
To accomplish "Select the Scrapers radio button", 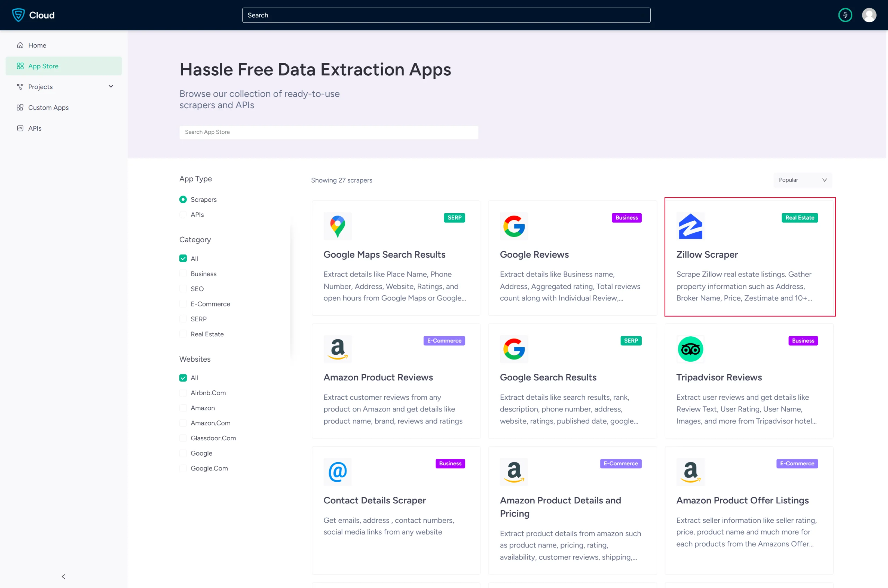I will pos(183,199).
